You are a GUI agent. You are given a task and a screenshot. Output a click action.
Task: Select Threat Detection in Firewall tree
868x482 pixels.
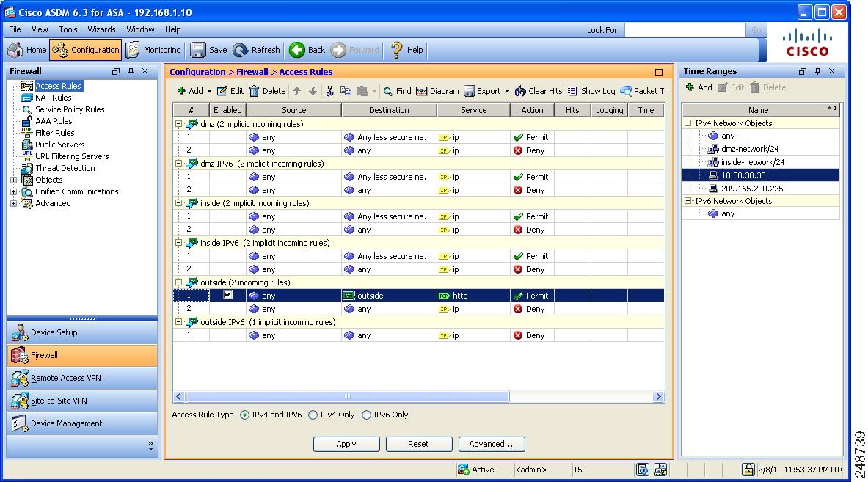[x=65, y=168]
